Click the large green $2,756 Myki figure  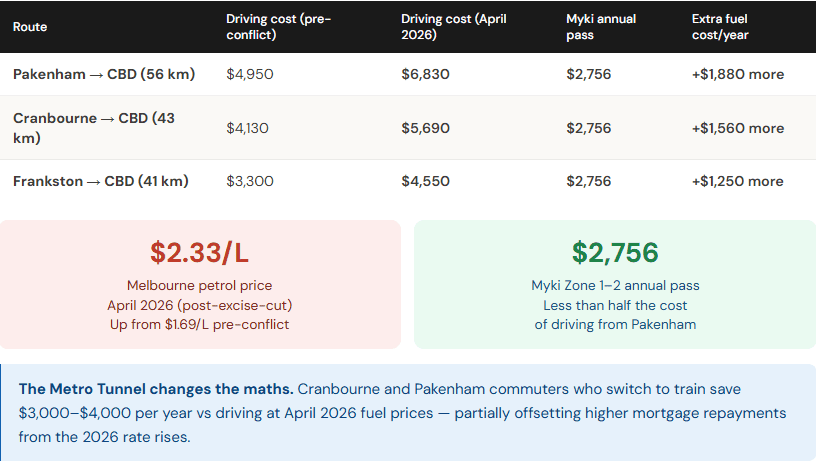[x=614, y=253]
